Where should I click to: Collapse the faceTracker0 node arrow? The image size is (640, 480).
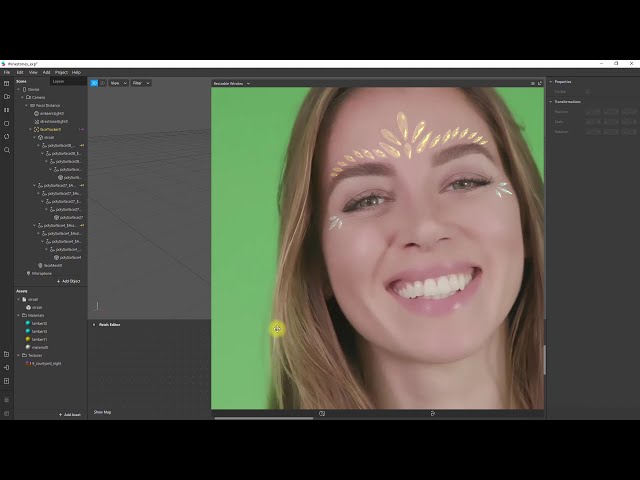tap(31, 129)
